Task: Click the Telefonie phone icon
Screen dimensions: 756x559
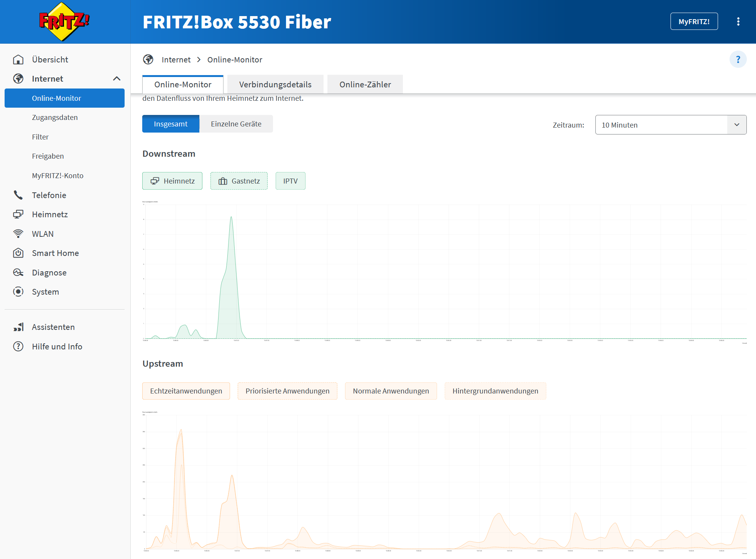Action: 18,195
